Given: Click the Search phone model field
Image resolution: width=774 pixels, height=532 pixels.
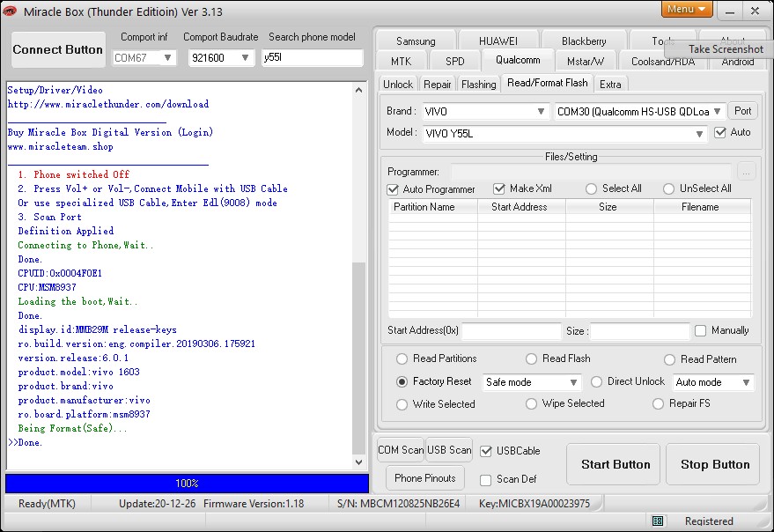Looking at the screenshot, I should click(312, 58).
